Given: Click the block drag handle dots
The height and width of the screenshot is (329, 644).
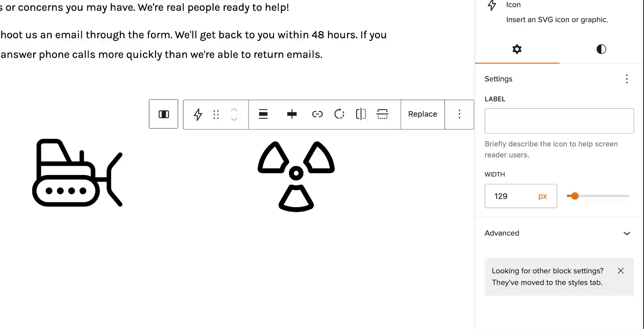Looking at the screenshot, I should pyautogui.click(x=216, y=114).
